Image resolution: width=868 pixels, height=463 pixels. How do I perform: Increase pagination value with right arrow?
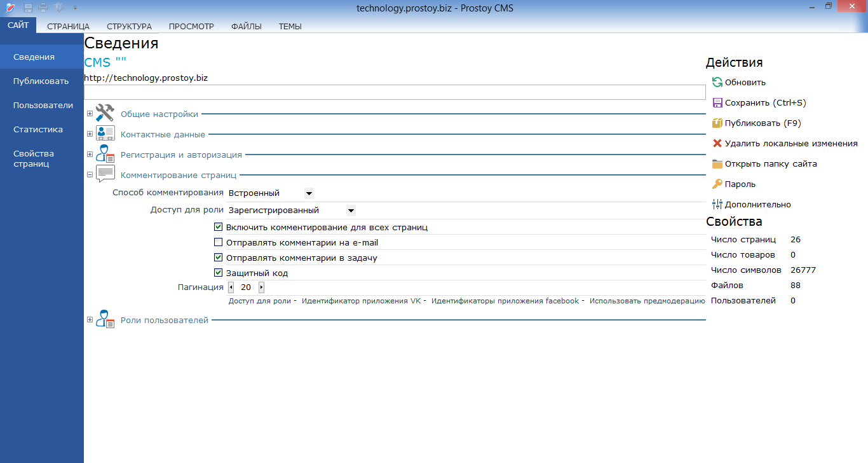point(261,287)
